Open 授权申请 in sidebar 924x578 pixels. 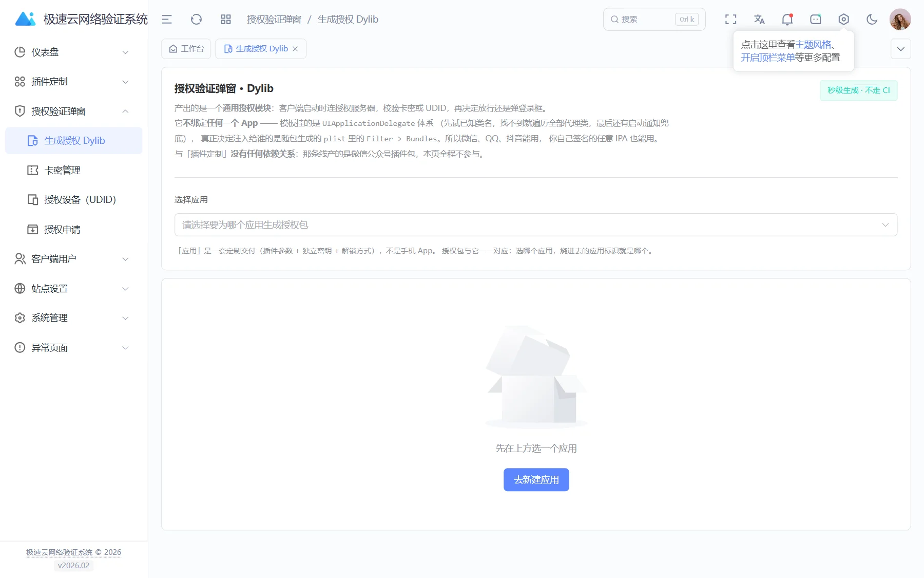pyautogui.click(x=73, y=229)
